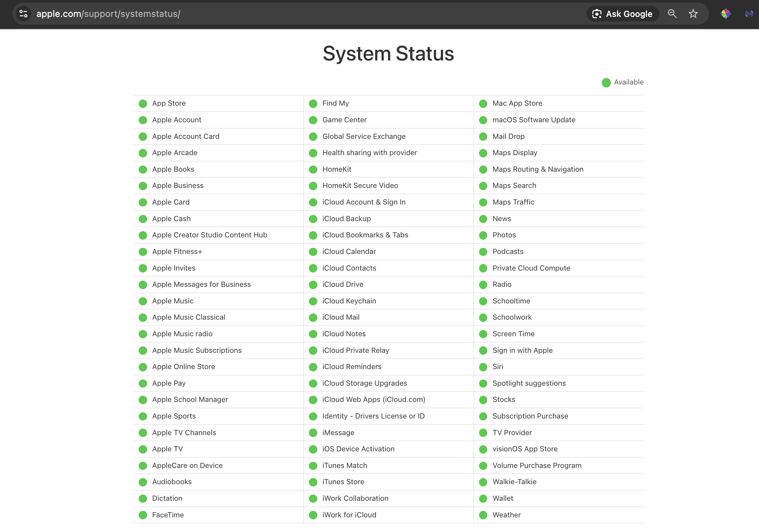Click the green dot beside Apple Music

(143, 301)
